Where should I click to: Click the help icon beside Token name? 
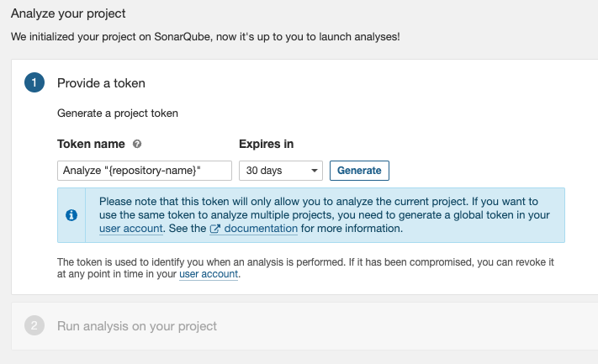(137, 144)
